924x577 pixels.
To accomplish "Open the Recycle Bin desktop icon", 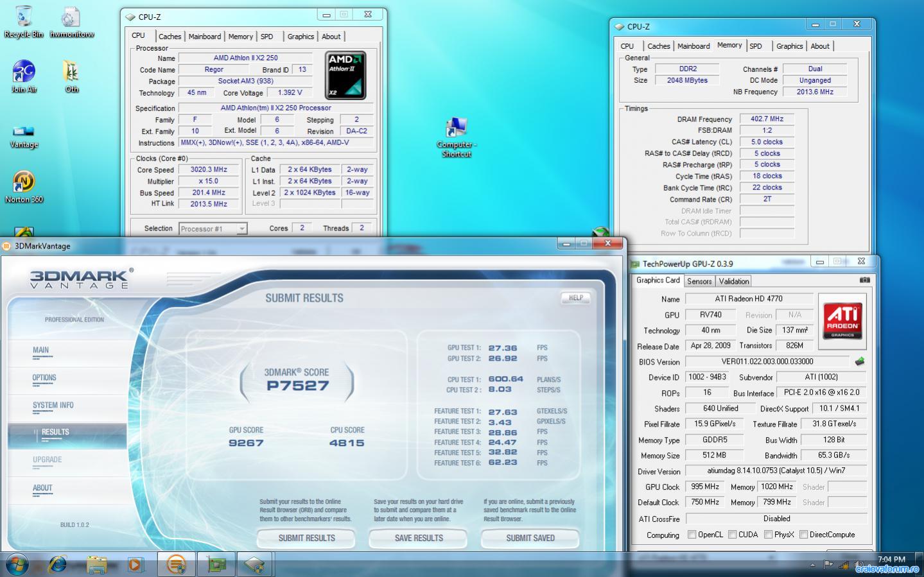I will pos(24,22).
